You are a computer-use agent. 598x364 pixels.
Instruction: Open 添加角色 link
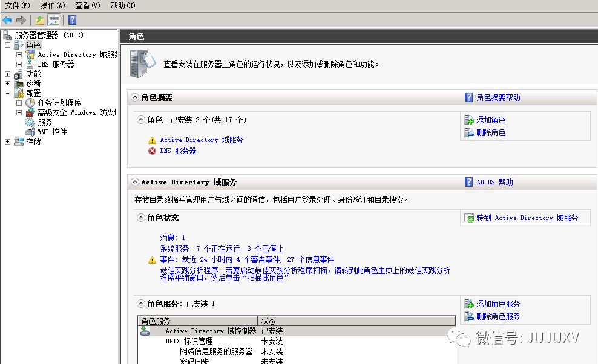(491, 120)
